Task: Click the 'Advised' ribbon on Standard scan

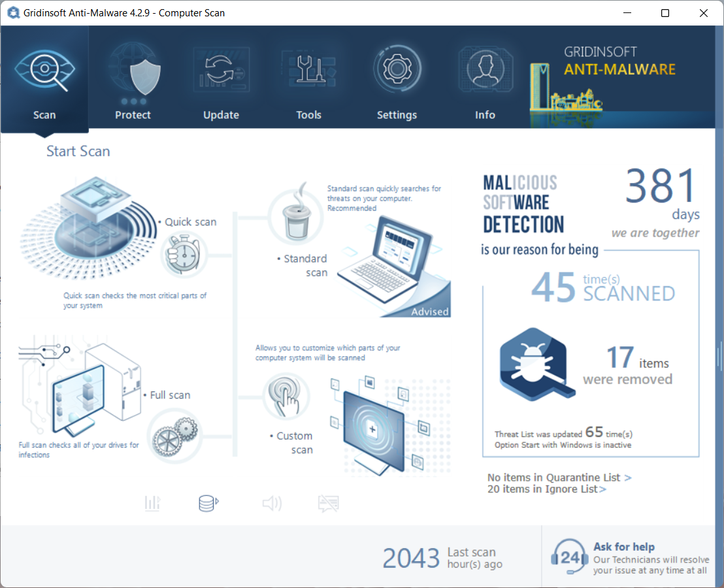Action: point(430,312)
